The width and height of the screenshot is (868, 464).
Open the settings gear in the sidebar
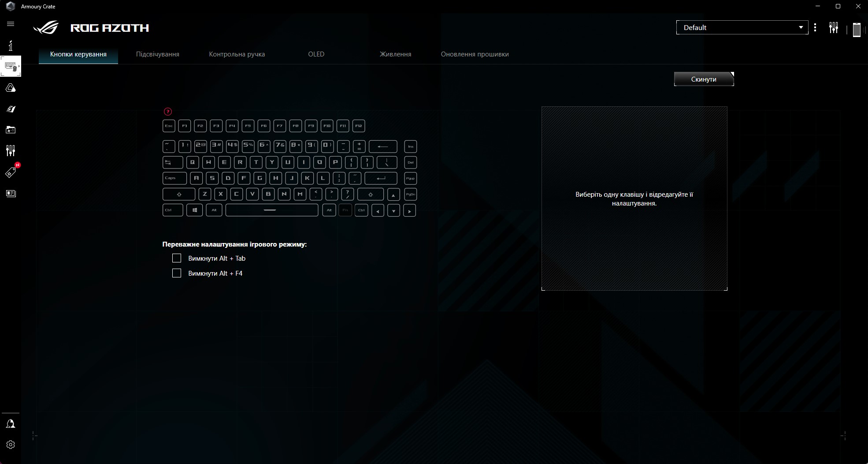pos(11,445)
